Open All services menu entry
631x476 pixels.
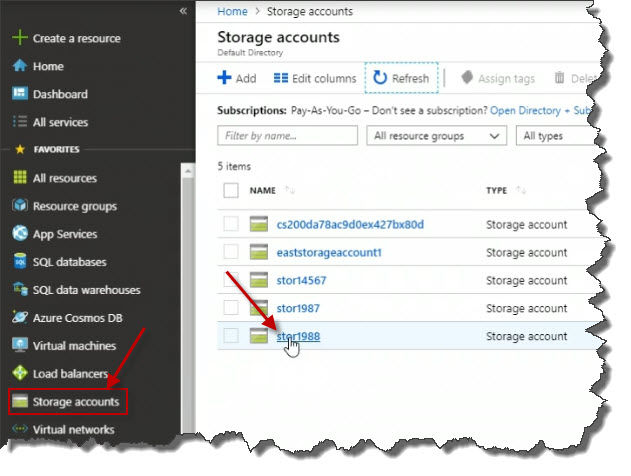(x=60, y=122)
